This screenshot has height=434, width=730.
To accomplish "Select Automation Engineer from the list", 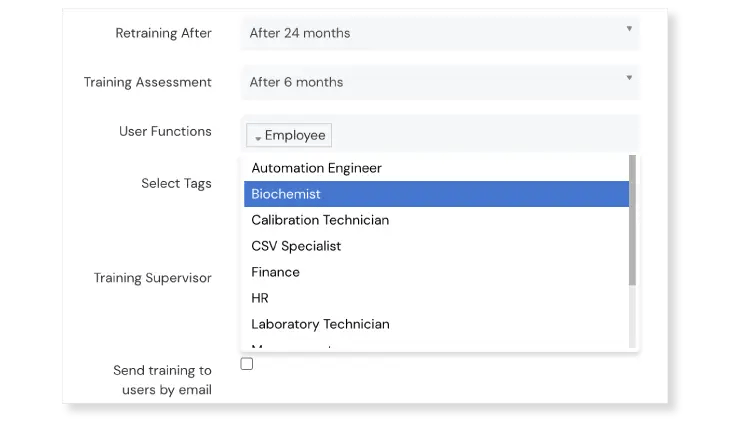I will pos(316,168).
